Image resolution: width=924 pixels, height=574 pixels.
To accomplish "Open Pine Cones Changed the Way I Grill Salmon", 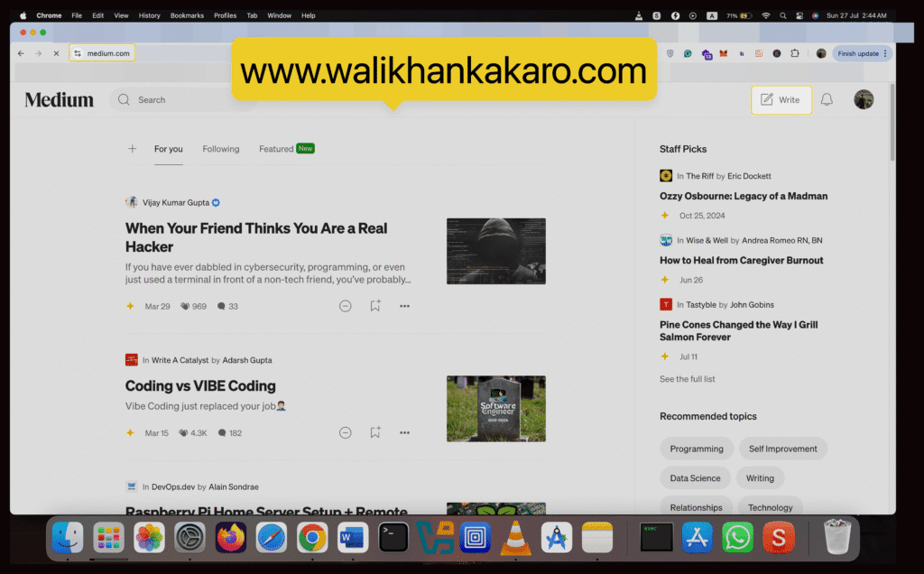I will tap(738, 330).
